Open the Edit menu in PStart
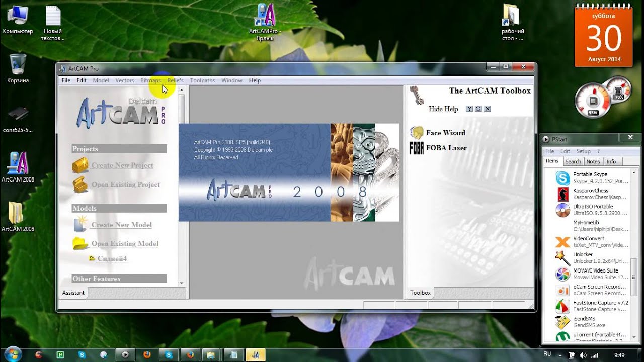The width and height of the screenshot is (644, 362). [x=566, y=151]
